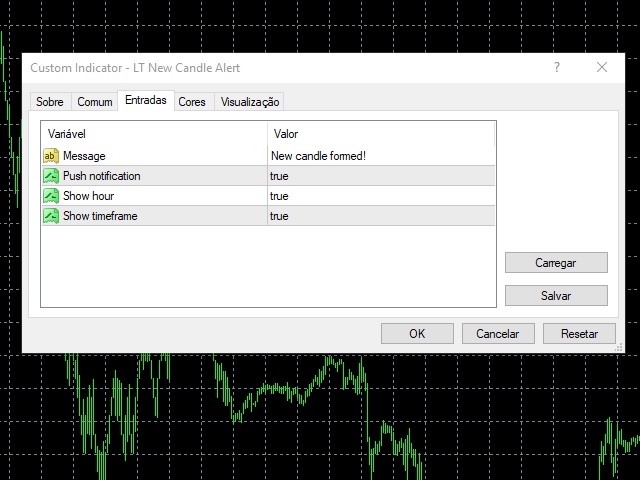Click the Push notification boolean icon

[x=51, y=176]
